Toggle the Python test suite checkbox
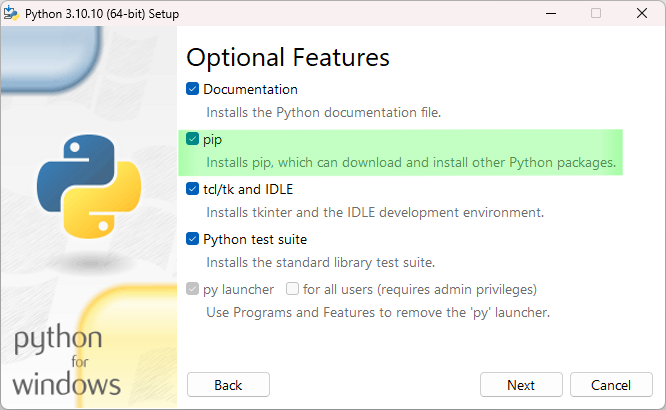666x410 pixels. point(192,239)
